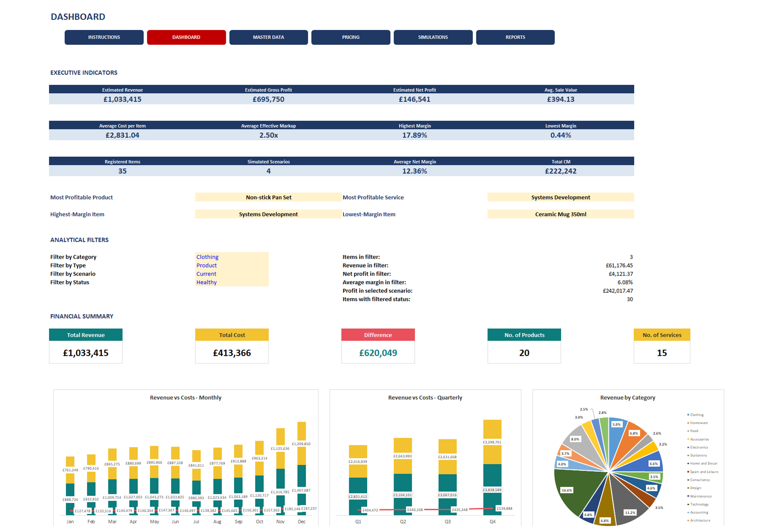Viewport: 774px width, 532px height.
Task: Select the Revenue vs Costs - Quarterly chart title
Action: (x=425, y=398)
